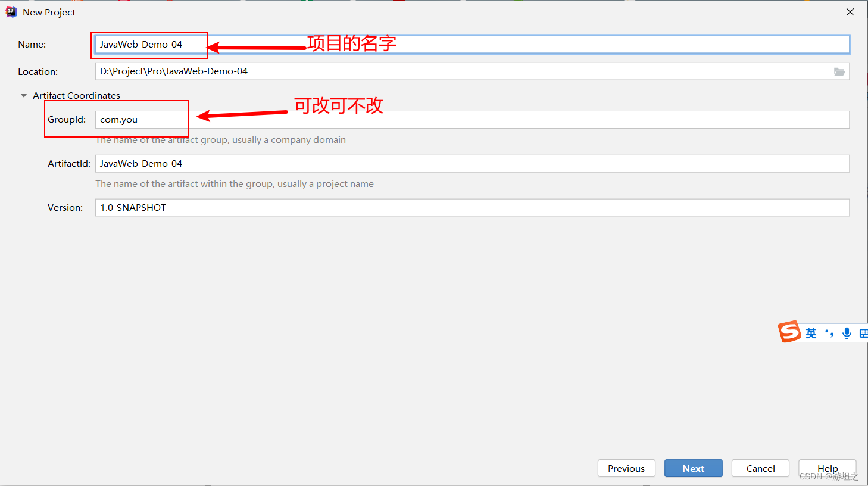Viewport: 868px width, 486px height.
Task: Click the 'usually a project name' hint text
Action: pos(326,184)
